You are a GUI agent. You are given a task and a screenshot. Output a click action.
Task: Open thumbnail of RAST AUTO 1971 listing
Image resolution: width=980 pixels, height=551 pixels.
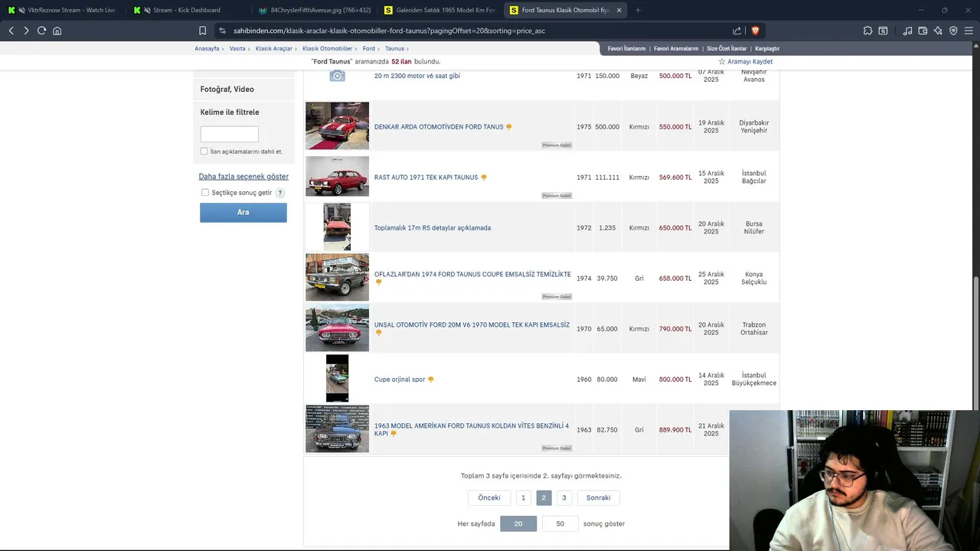(x=337, y=176)
